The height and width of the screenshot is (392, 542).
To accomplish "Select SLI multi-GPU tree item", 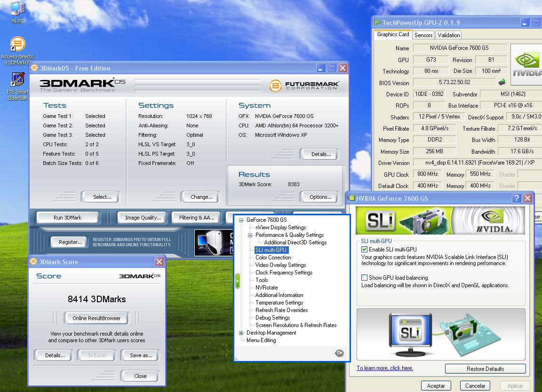I will 271,250.
